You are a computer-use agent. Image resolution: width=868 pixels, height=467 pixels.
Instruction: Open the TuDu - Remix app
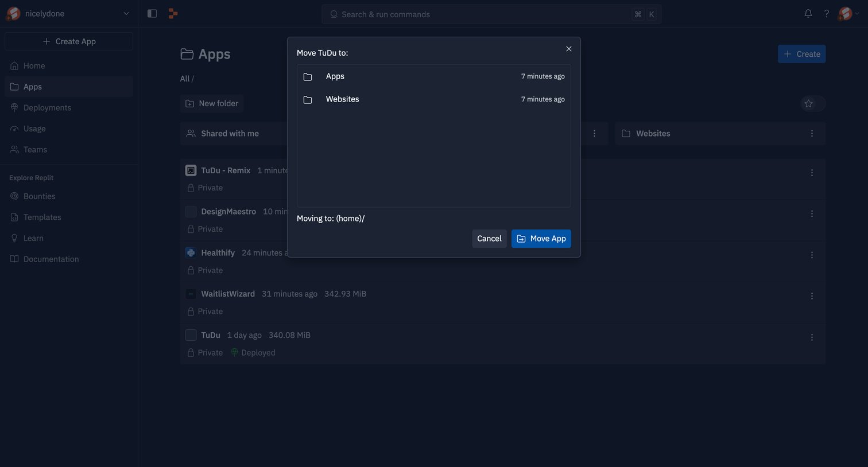(226, 170)
